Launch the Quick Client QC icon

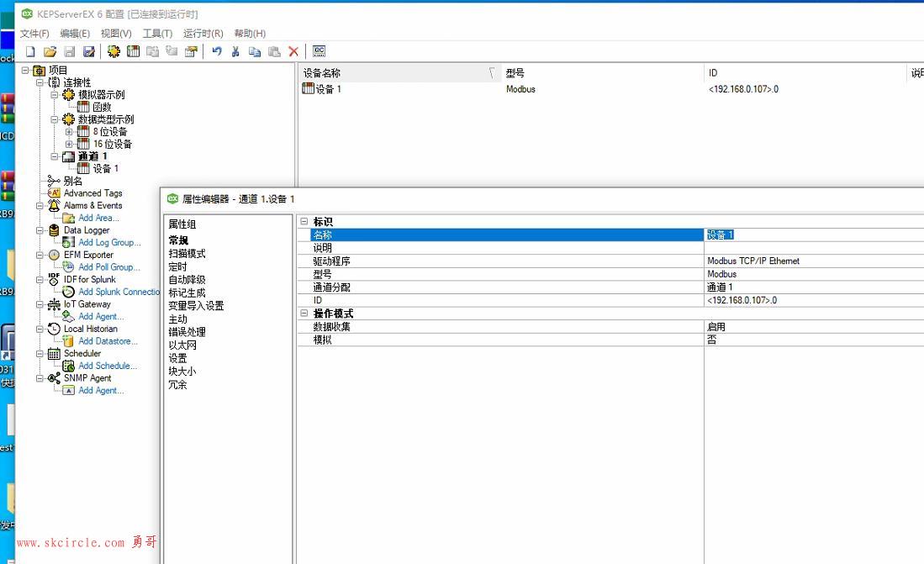pos(319,51)
